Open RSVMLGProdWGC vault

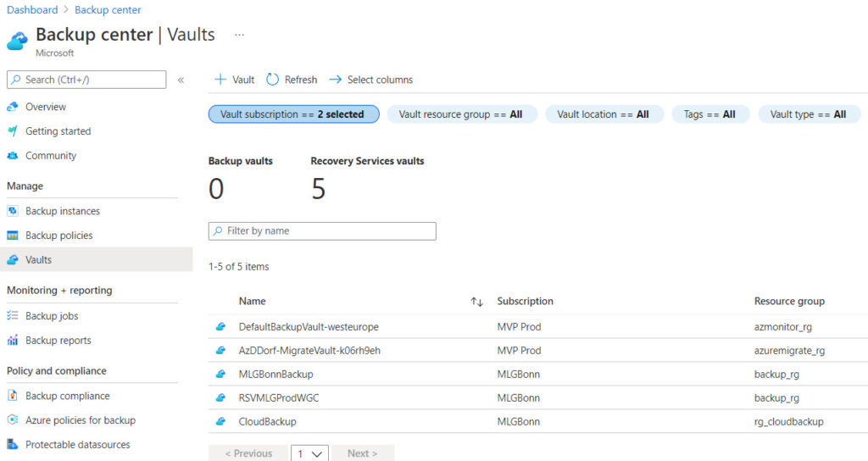point(278,397)
